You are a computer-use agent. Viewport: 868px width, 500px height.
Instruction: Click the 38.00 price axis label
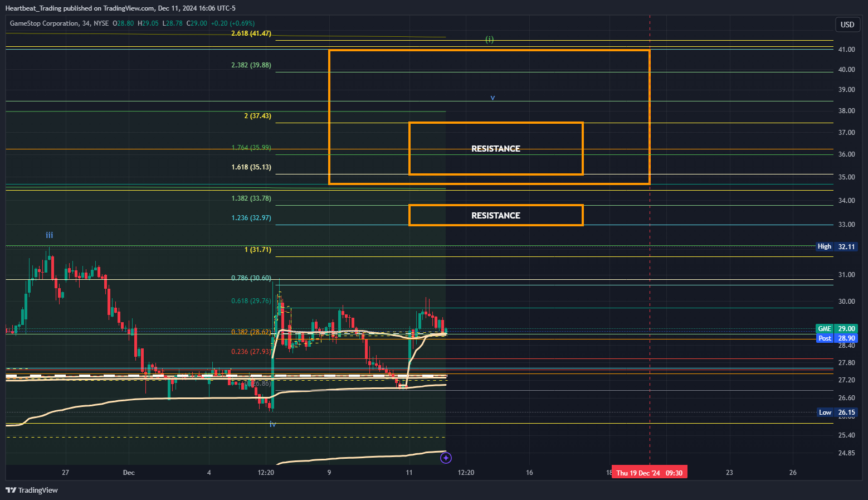click(x=846, y=111)
